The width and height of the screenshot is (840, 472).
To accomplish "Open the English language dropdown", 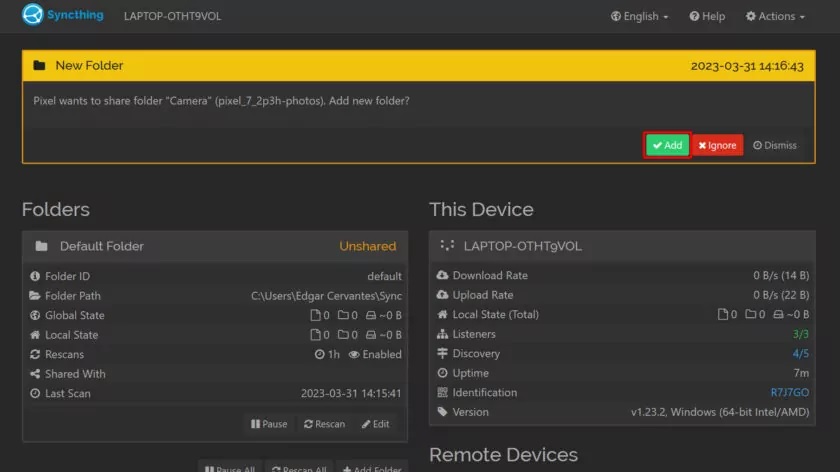I will click(640, 16).
